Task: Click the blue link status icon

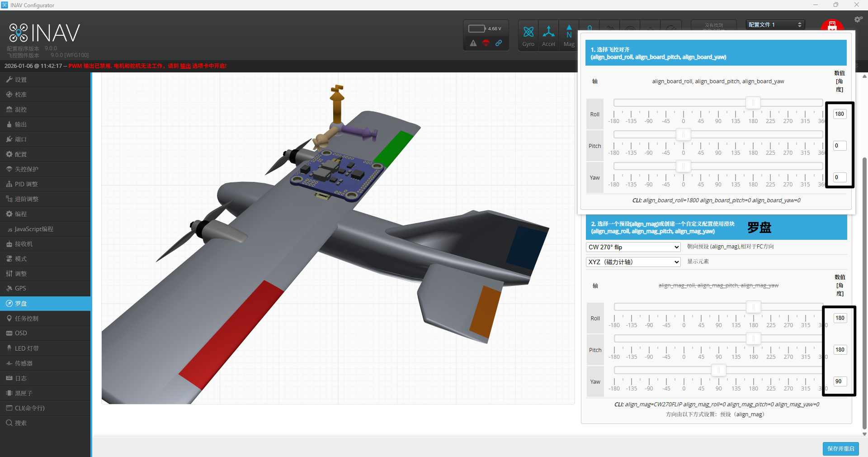Action: 499,43
